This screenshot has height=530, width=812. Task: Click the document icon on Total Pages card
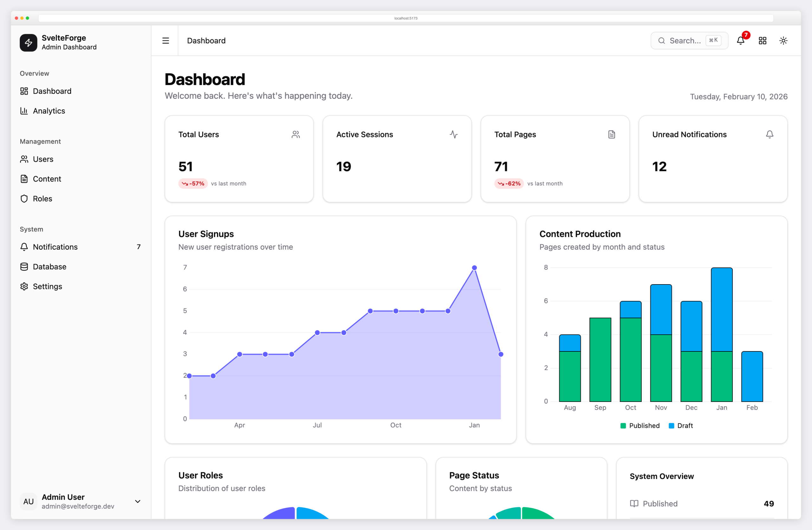coord(612,134)
